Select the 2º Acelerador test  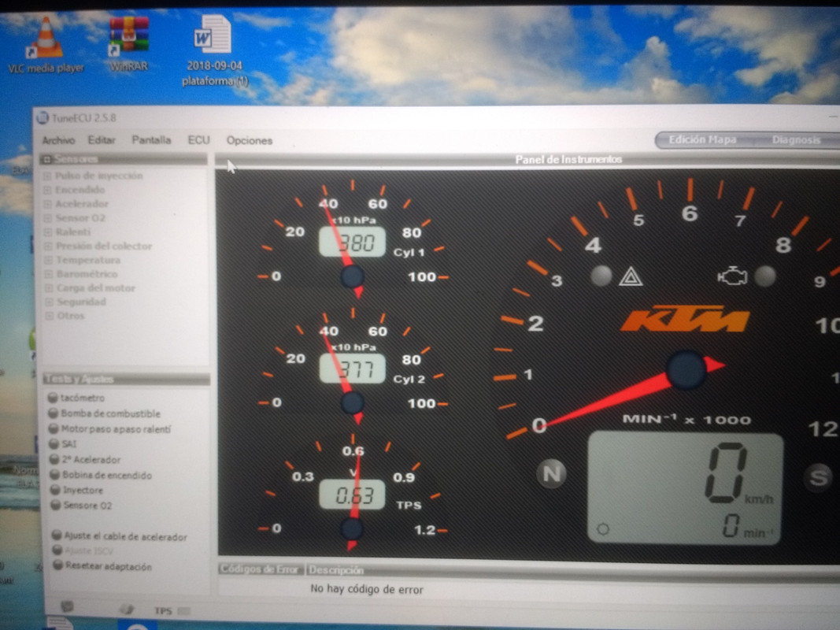point(85,459)
